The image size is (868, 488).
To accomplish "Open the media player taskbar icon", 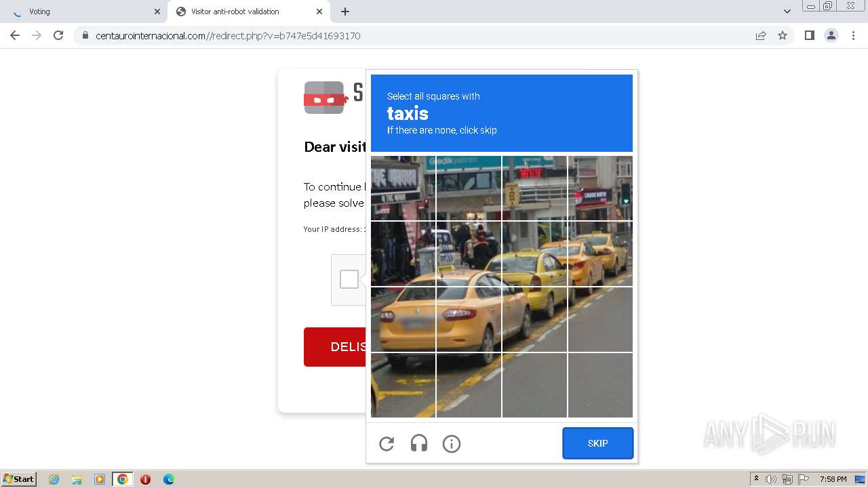I will pos(100,479).
